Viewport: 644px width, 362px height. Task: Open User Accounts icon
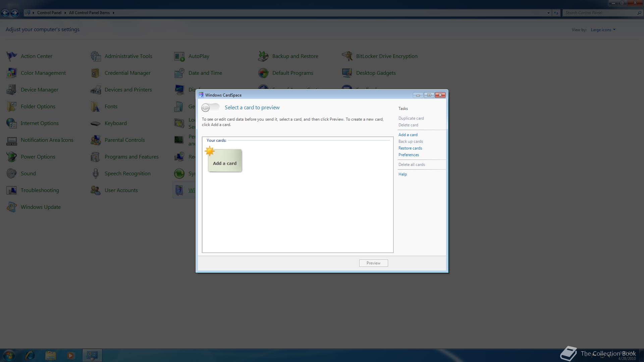point(96,190)
